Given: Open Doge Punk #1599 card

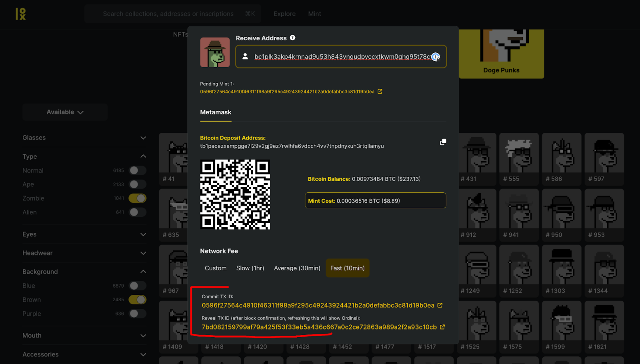Looking at the screenshot, I should tap(562, 327).
